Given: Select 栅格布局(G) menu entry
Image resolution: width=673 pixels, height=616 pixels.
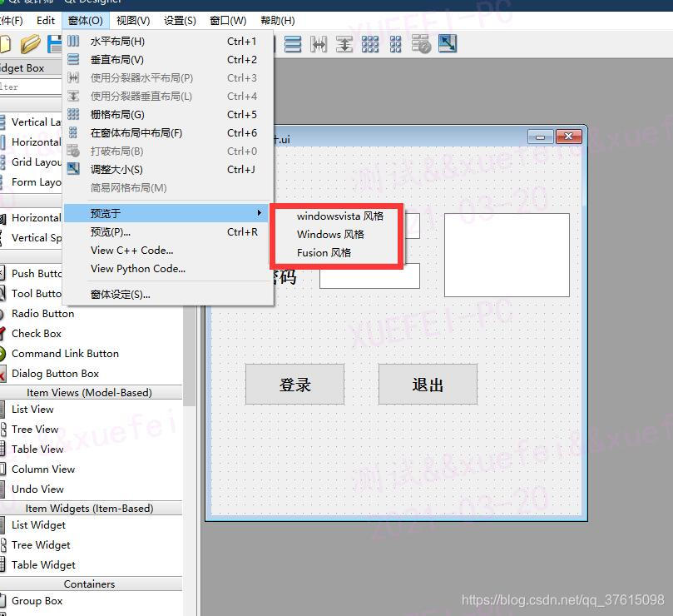Looking at the screenshot, I should [168, 115].
